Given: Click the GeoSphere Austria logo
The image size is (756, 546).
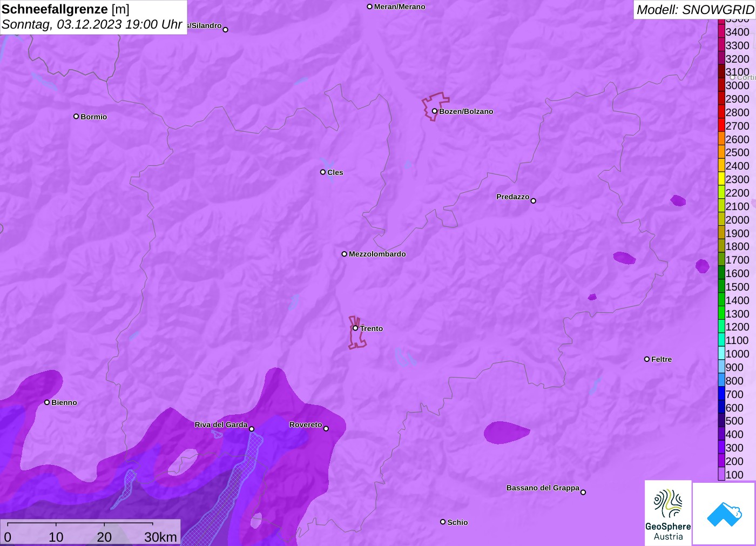Looking at the screenshot, I should [x=668, y=513].
